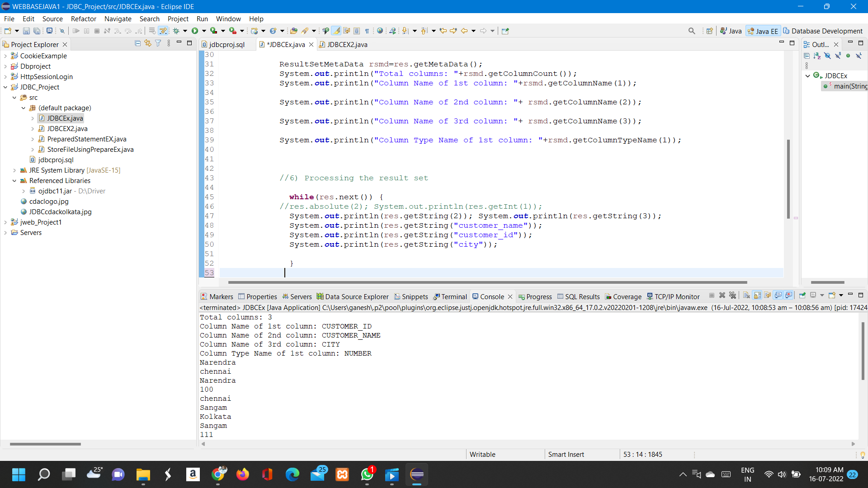Select PreparedStatementEX.java in Project Explorer
Screen dimensions: 868x488
(86, 139)
